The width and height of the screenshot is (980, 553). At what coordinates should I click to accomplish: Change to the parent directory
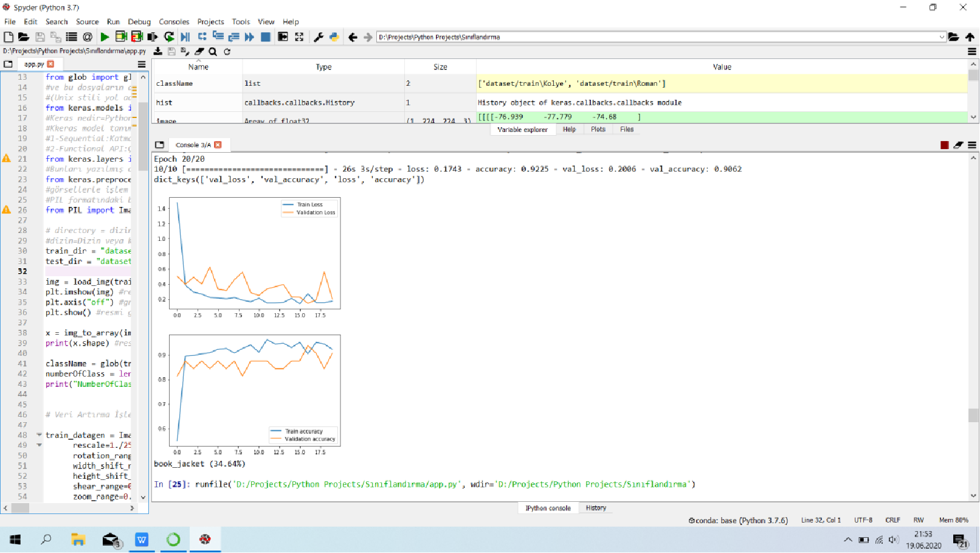pyautogui.click(x=970, y=37)
